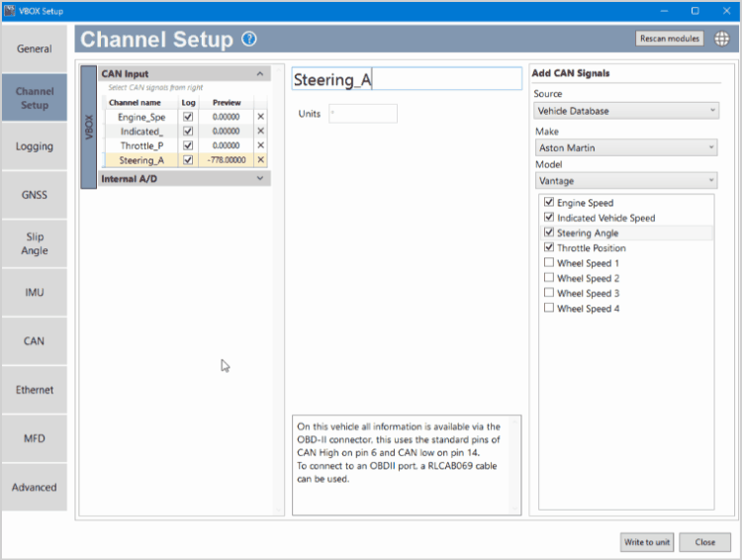Screen dimensions: 742x560
Task: Uncheck the Steering Angle signal
Action: pos(549,233)
